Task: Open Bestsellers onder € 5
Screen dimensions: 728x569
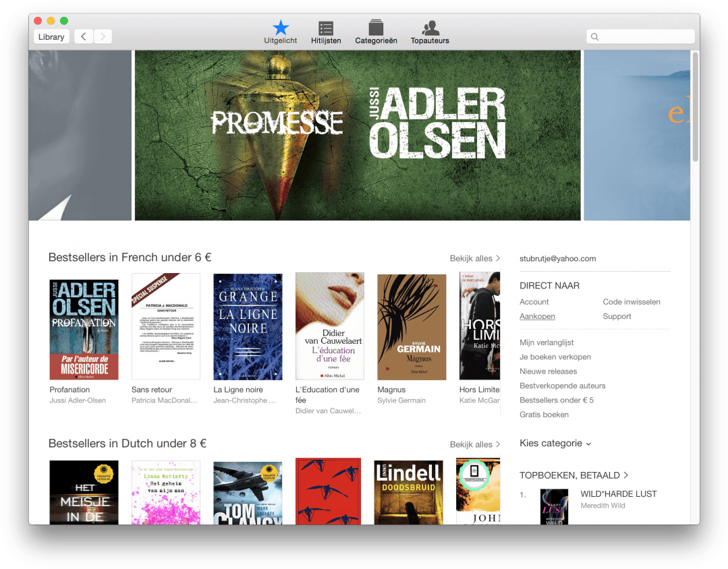Action: tap(556, 400)
